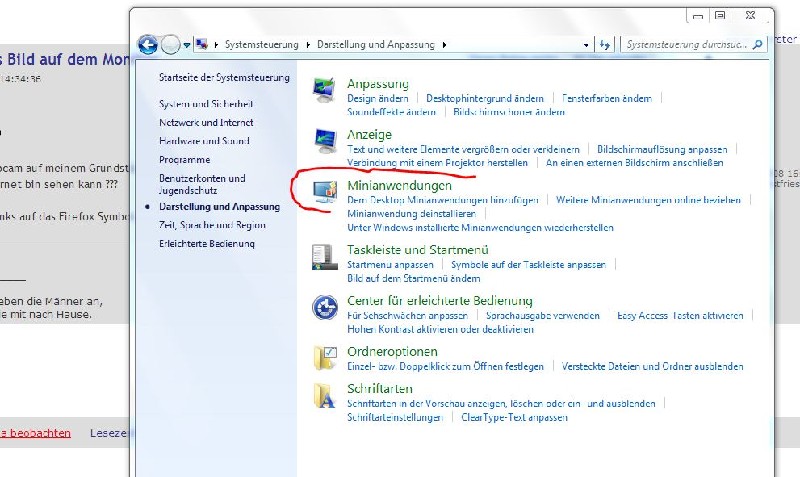
Task: Click Versteckte Dateien und Ordner ausblenden
Action: [x=652, y=367]
